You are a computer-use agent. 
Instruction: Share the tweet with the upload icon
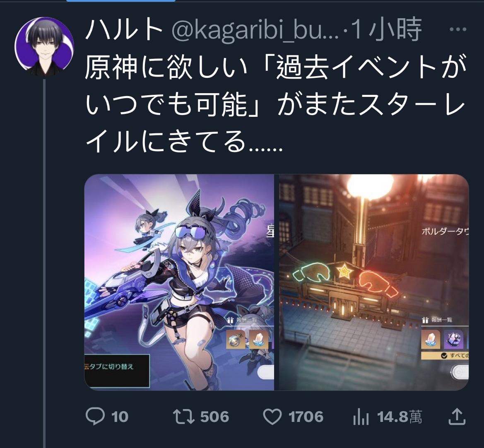coord(457,416)
